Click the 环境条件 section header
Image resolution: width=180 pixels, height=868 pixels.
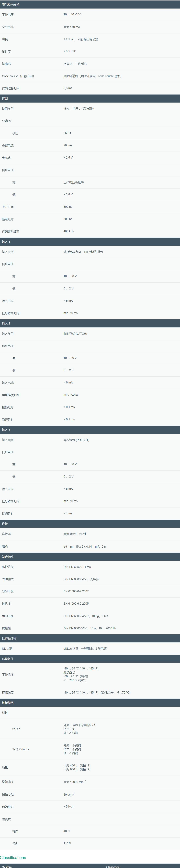[x=90, y=659]
